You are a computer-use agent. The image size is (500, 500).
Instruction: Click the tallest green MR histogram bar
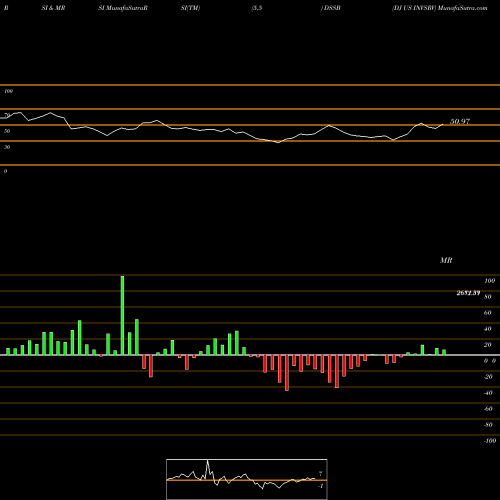[x=122, y=315]
